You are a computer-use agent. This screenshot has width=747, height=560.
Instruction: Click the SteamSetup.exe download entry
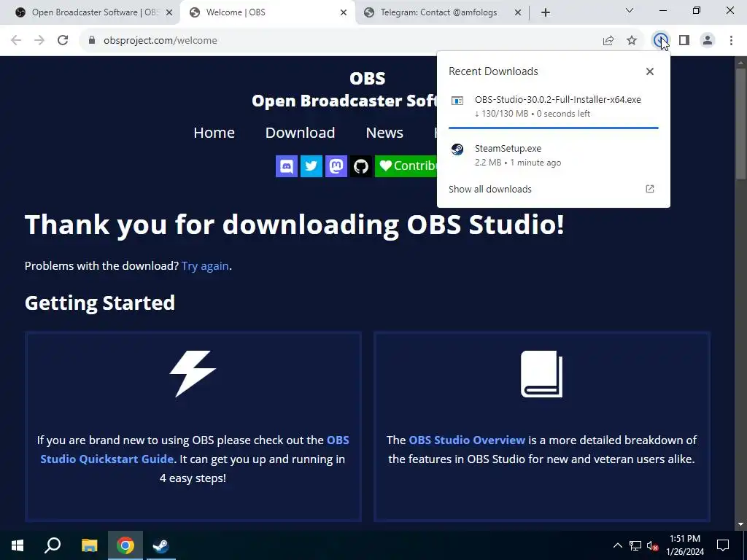tap(554, 155)
